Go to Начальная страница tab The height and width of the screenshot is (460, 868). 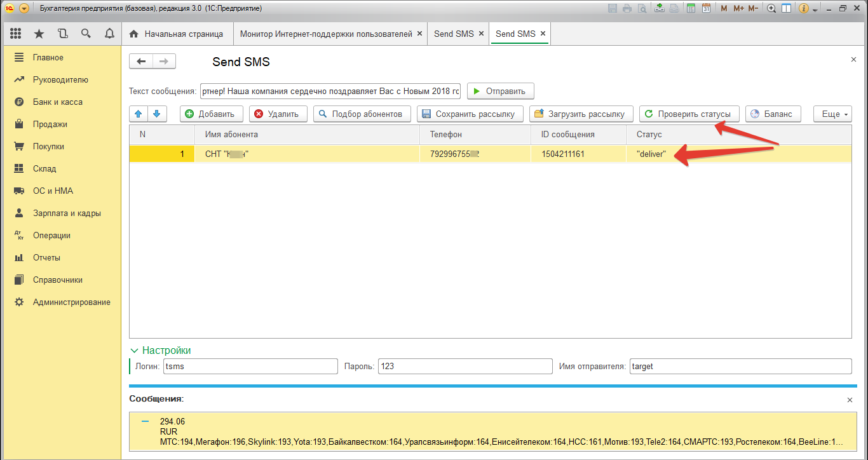click(x=176, y=34)
